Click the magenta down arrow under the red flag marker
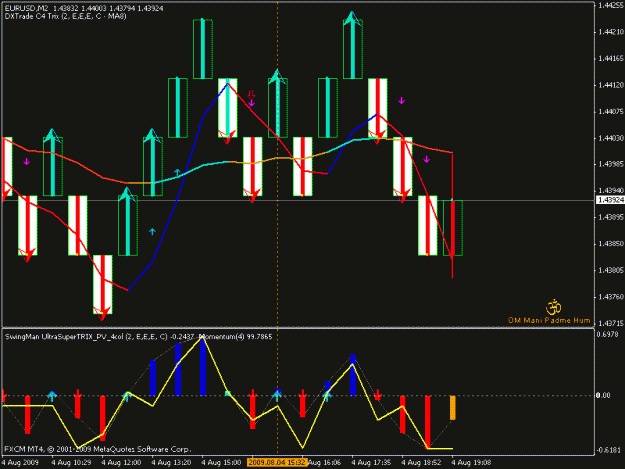625x469 pixels. (x=252, y=103)
